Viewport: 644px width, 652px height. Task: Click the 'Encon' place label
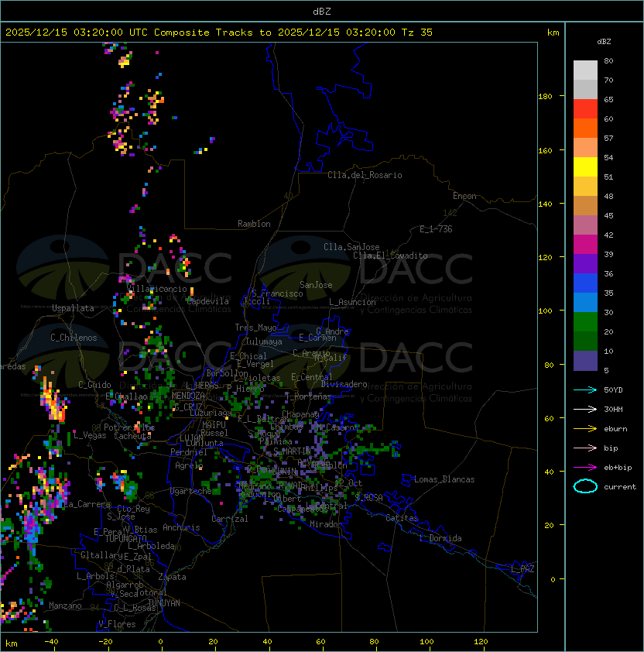tap(464, 196)
